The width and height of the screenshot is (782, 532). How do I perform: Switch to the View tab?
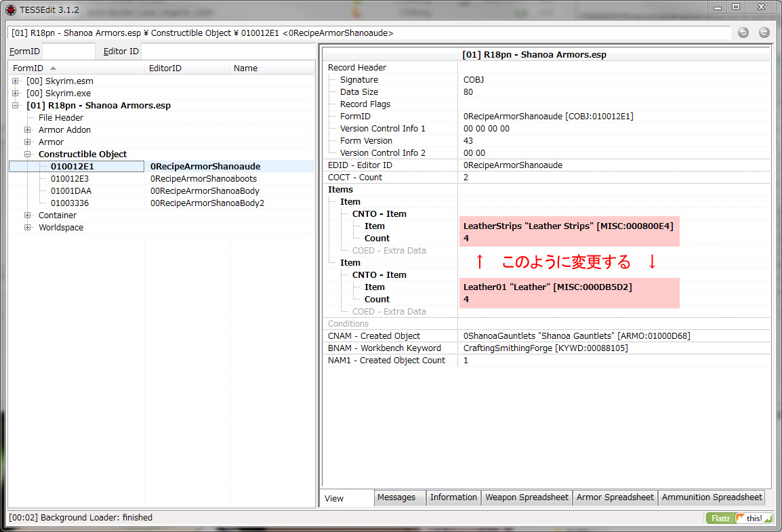[347, 498]
